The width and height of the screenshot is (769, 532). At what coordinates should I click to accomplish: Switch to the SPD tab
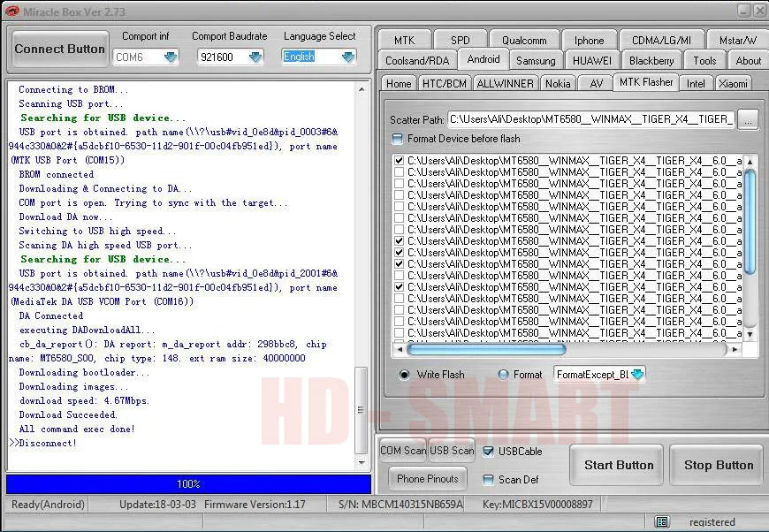point(460,40)
